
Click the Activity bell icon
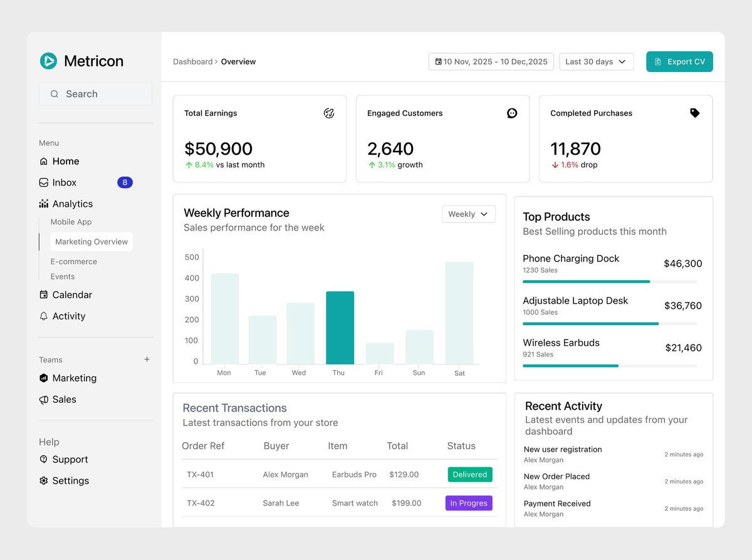coord(43,316)
